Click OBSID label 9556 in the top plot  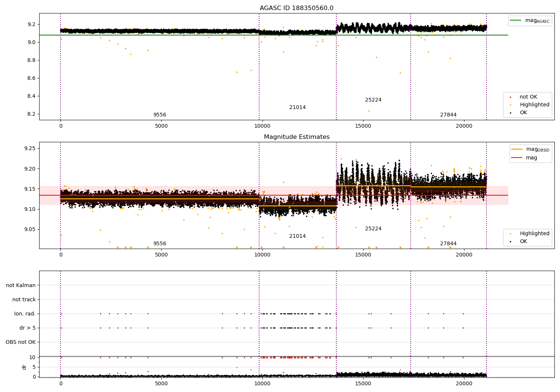160,115
